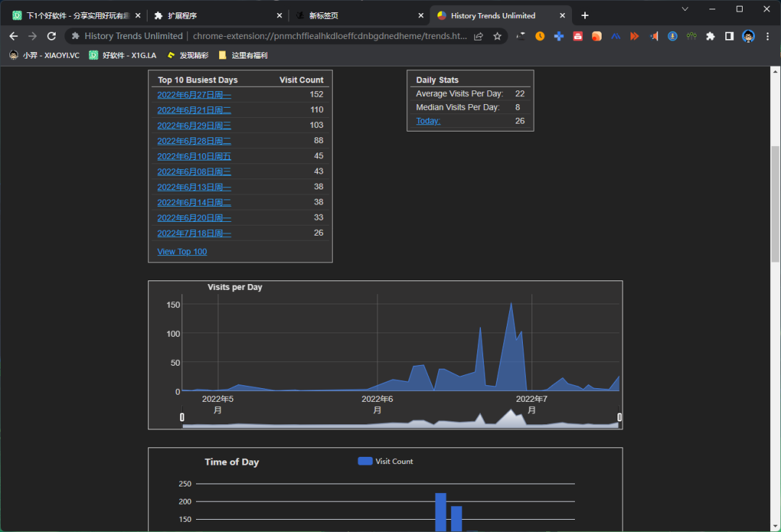This screenshot has width=781, height=532.
Task: Click the left range handle under Visits chart
Action: (x=182, y=417)
